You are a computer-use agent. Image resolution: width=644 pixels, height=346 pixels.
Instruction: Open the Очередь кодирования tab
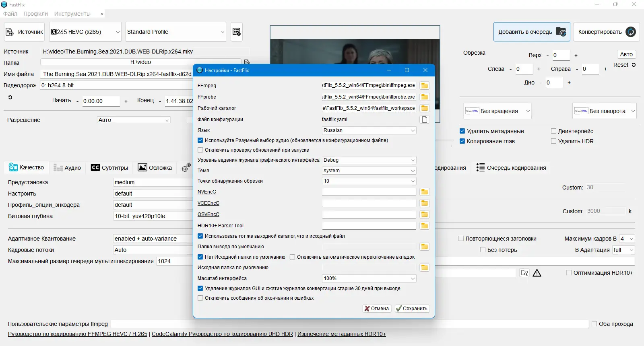pyautogui.click(x=511, y=168)
